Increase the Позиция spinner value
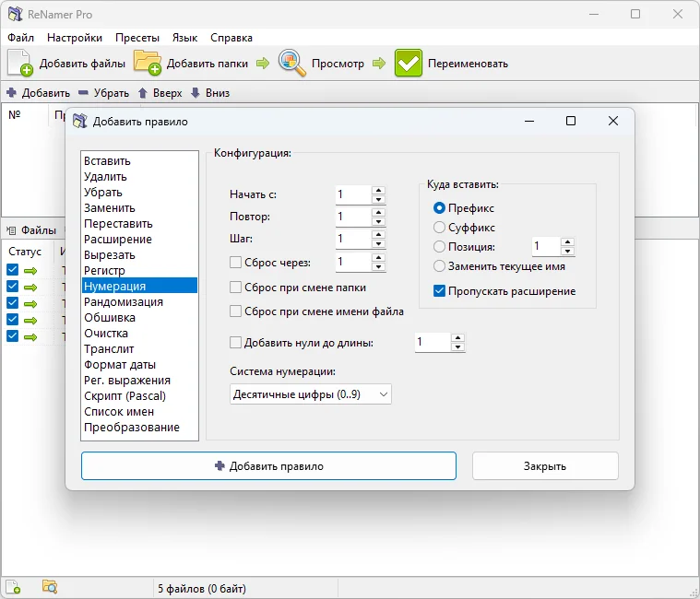This screenshot has width=700, height=599. click(x=567, y=242)
